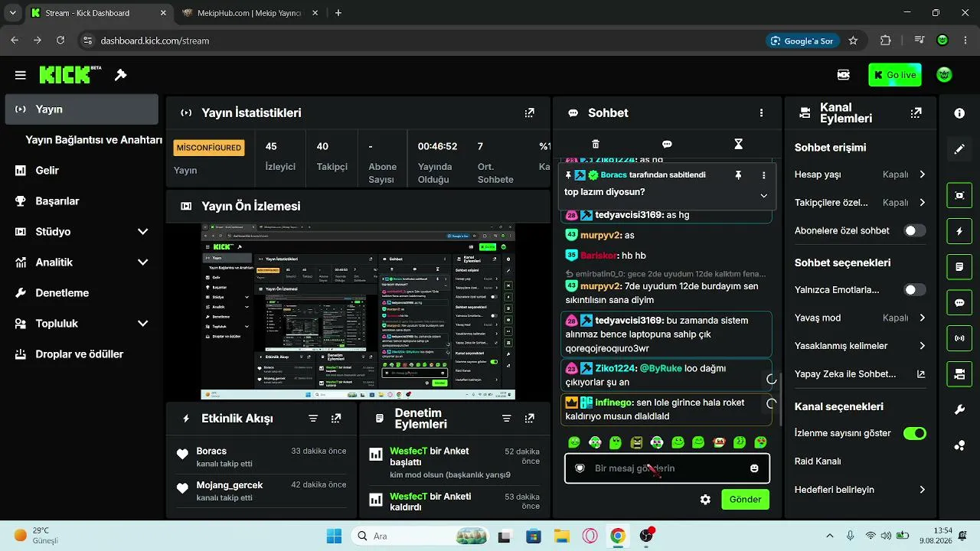Image resolution: width=980 pixels, height=551 pixels.
Task: Unpin the pinned message with pin icon
Action: coord(738,175)
